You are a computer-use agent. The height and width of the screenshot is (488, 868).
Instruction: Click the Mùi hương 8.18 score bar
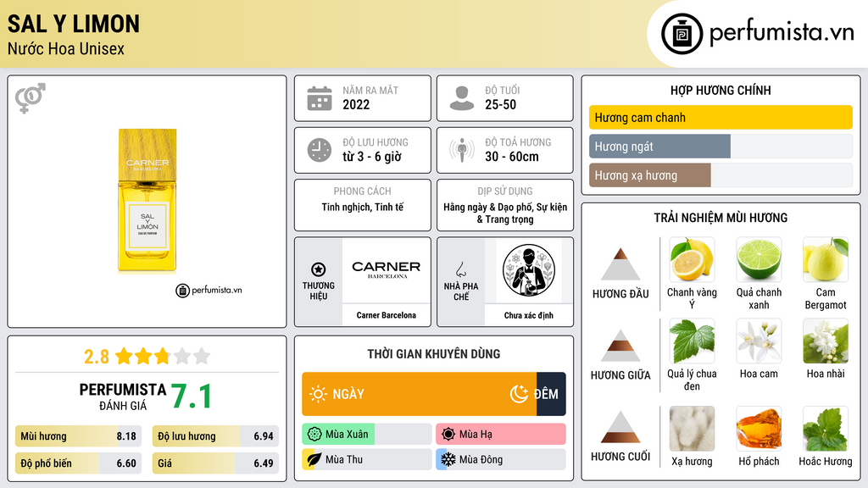(x=79, y=436)
